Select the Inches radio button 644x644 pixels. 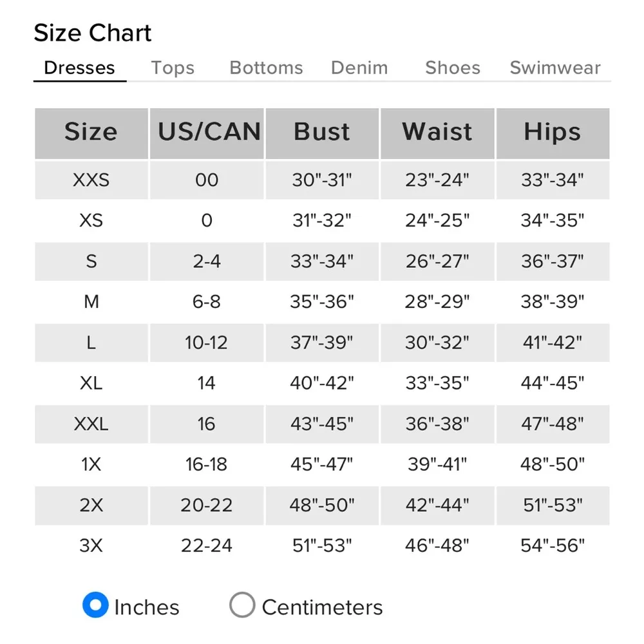[x=95, y=605]
